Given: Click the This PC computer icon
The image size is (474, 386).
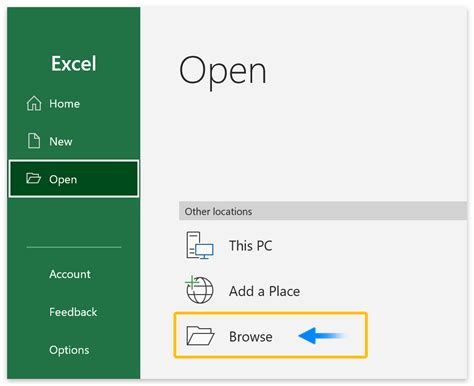Looking at the screenshot, I should click(199, 245).
